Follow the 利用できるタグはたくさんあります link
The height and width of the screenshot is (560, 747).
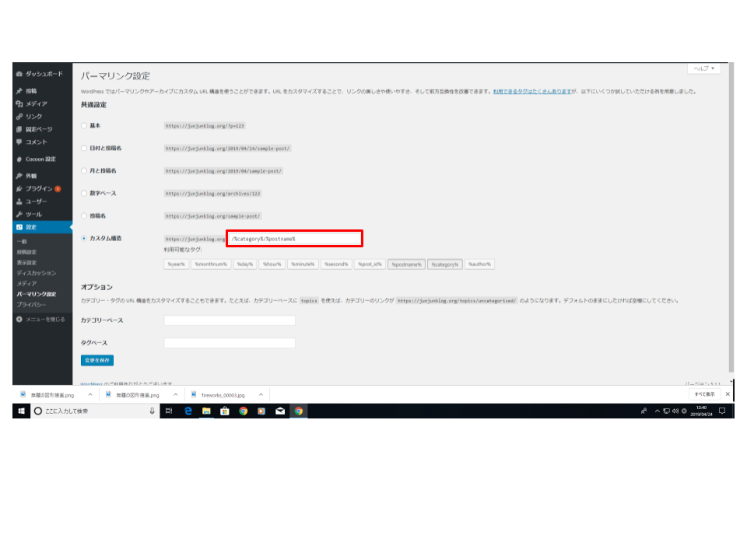click(x=532, y=92)
